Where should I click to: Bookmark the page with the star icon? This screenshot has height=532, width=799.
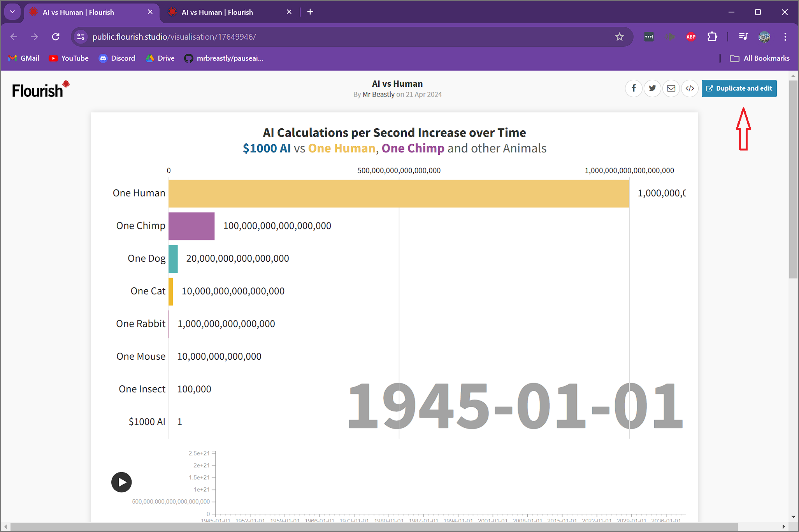pyautogui.click(x=619, y=37)
